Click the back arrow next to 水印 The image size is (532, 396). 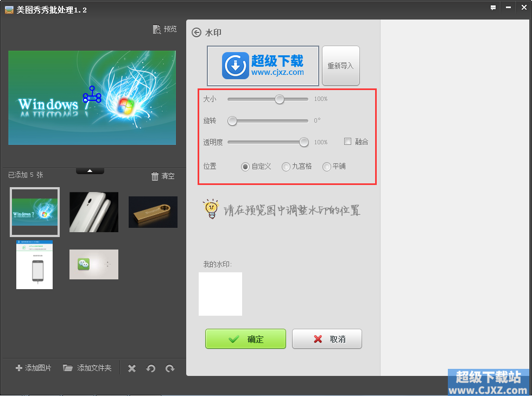coord(197,33)
